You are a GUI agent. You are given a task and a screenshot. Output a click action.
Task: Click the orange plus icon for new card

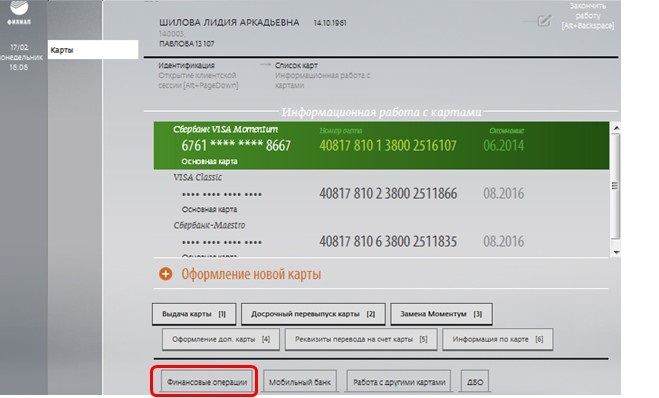coord(166,274)
